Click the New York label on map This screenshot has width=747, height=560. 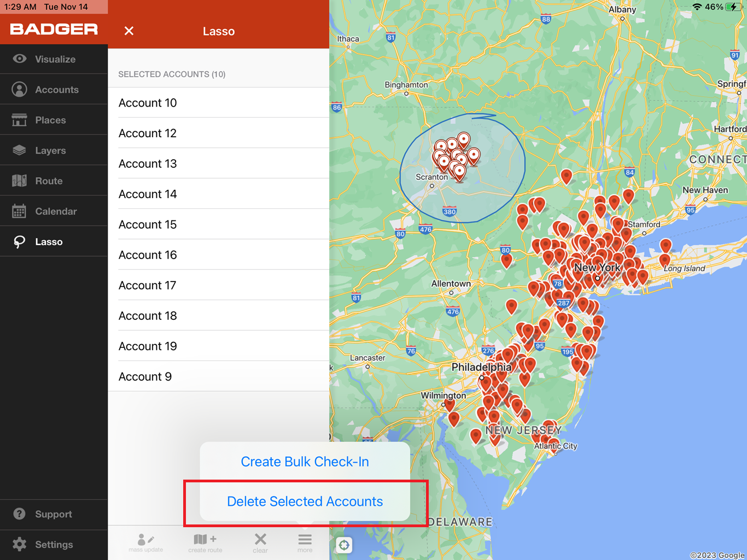coord(597,267)
